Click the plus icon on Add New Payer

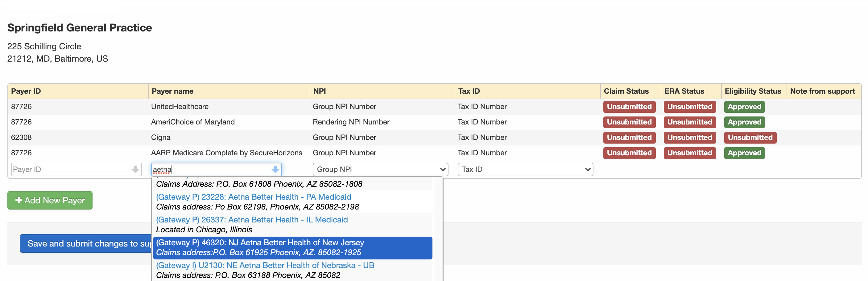click(19, 200)
